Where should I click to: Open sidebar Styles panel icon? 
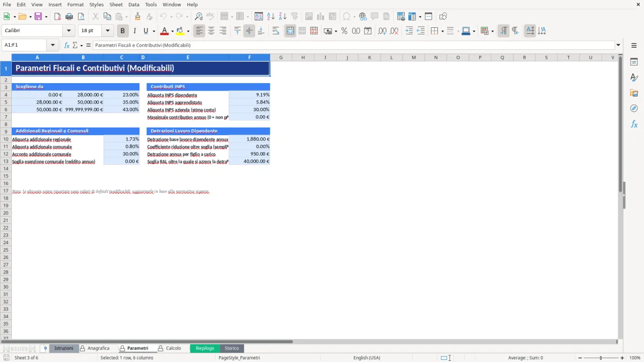tap(634, 77)
